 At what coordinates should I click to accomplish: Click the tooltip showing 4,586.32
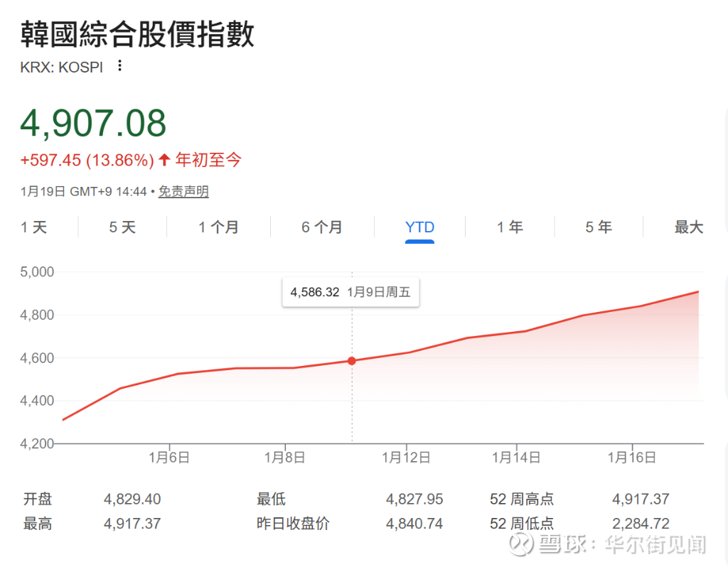pos(350,291)
